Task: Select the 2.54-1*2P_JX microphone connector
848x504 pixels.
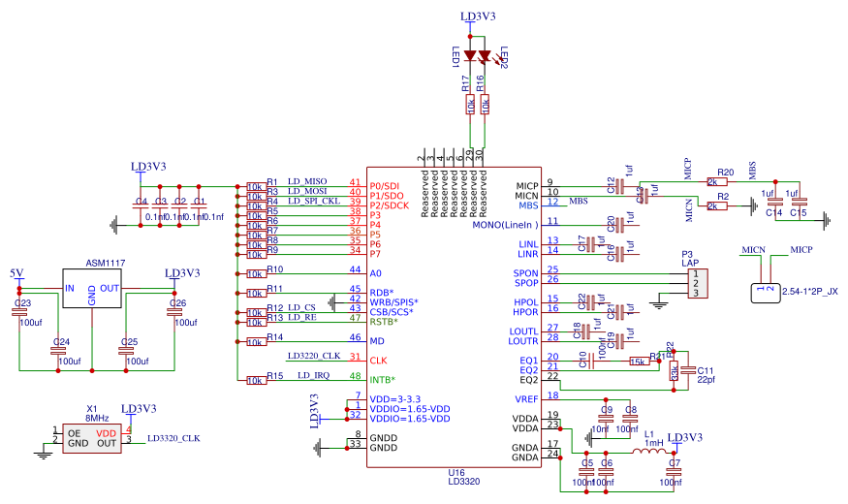Action: [766, 293]
